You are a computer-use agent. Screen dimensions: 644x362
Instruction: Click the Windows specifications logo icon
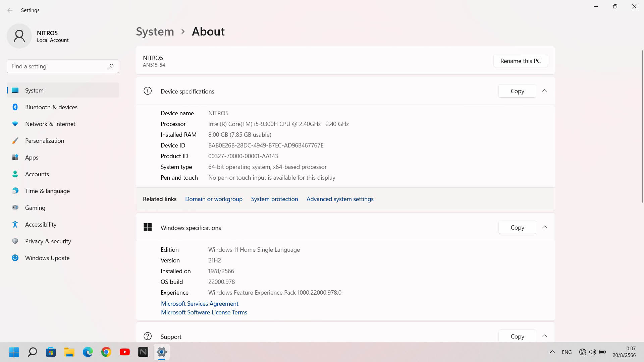pyautogui.click(x=148, y=227)
